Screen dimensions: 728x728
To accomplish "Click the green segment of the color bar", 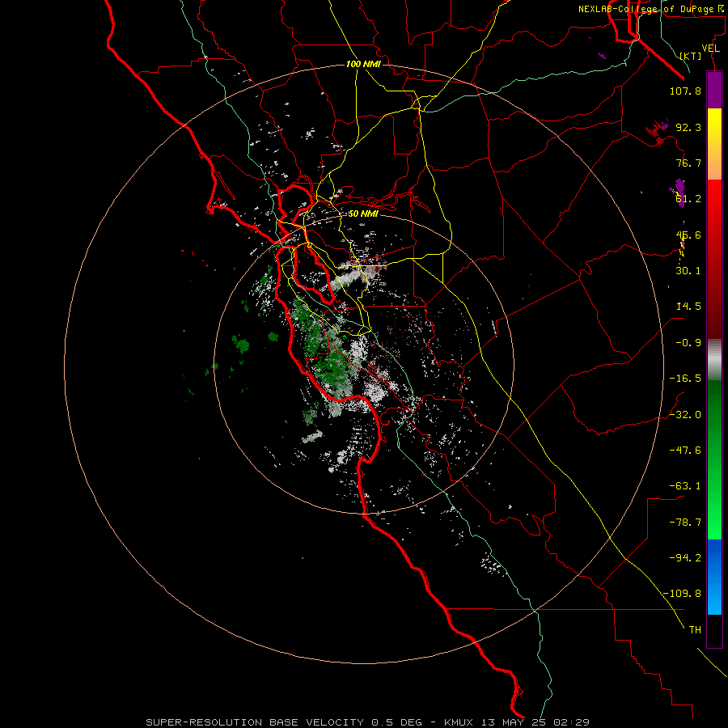I will coord(714,460).
